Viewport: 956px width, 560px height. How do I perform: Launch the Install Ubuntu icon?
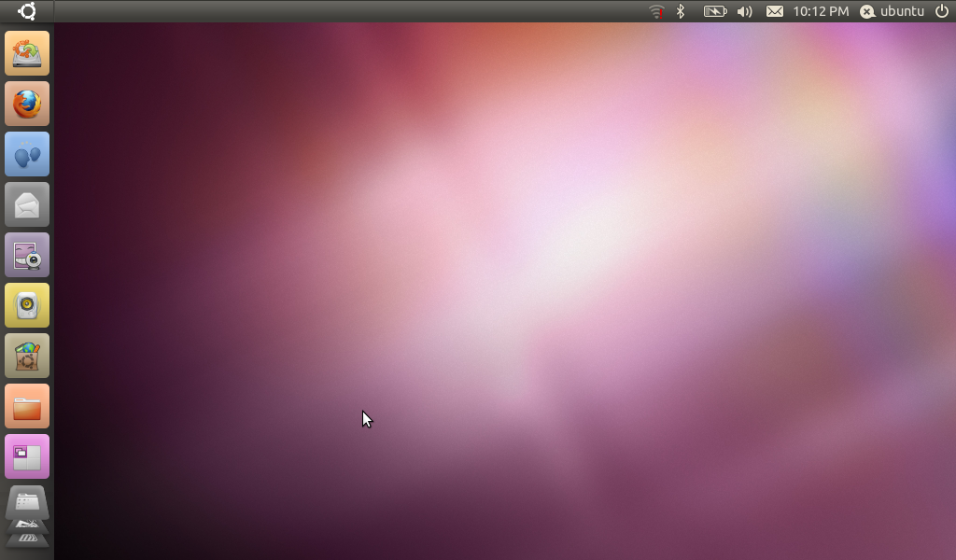(x=27, y=53)
